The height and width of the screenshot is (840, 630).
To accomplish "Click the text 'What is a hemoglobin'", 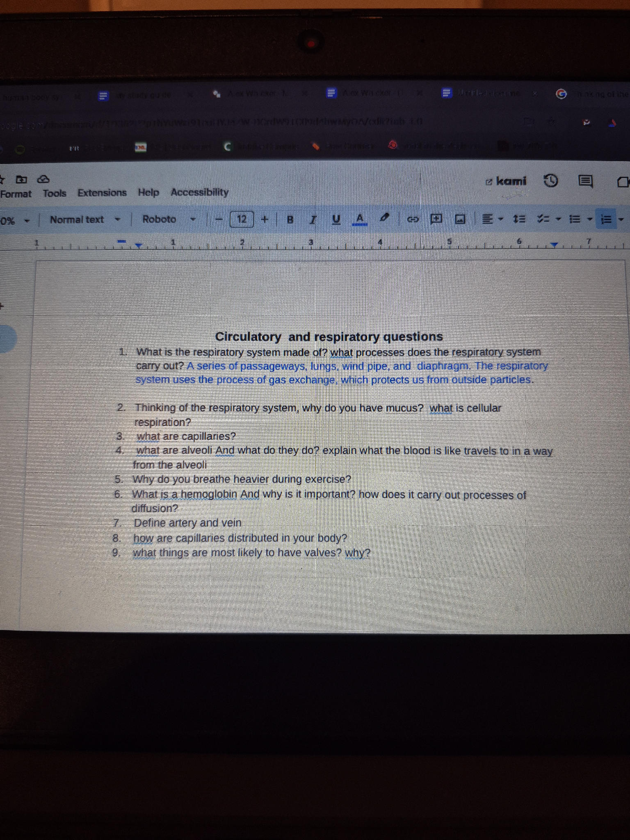I will pyautogui.click(x=185, y=494).
